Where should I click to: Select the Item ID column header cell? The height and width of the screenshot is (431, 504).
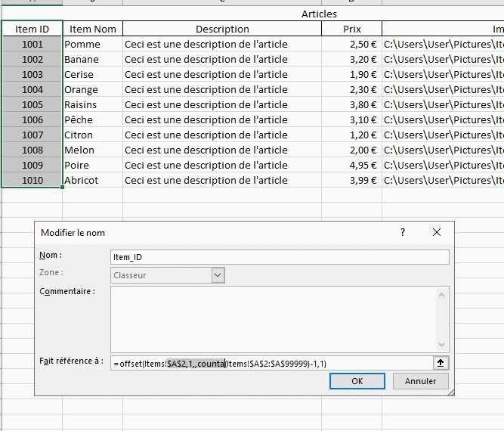pos(32,29)
